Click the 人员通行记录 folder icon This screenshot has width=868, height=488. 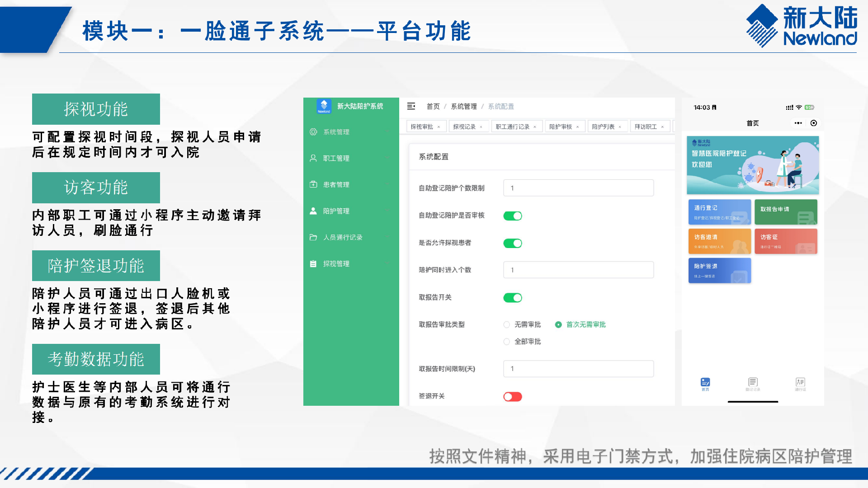tap(313, 237)
